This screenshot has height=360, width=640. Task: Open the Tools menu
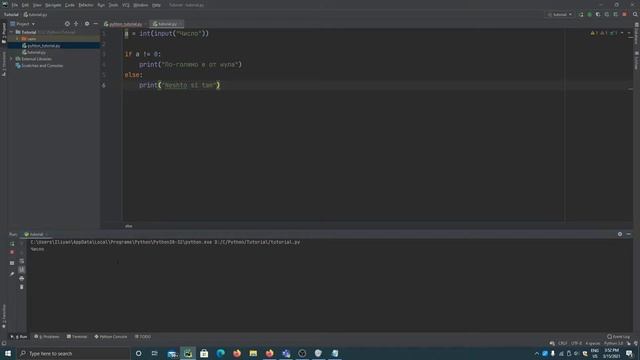coord(113,5)
